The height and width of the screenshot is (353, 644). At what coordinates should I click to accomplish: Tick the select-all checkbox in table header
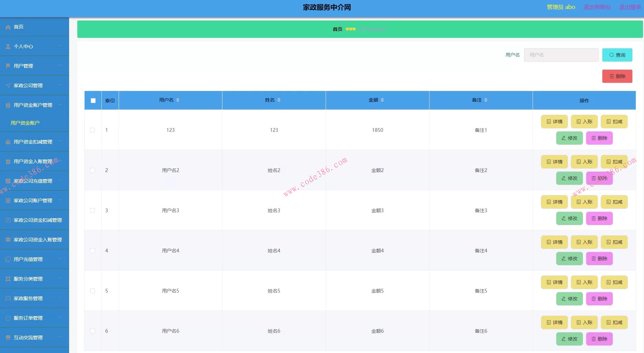coord(93,101)
